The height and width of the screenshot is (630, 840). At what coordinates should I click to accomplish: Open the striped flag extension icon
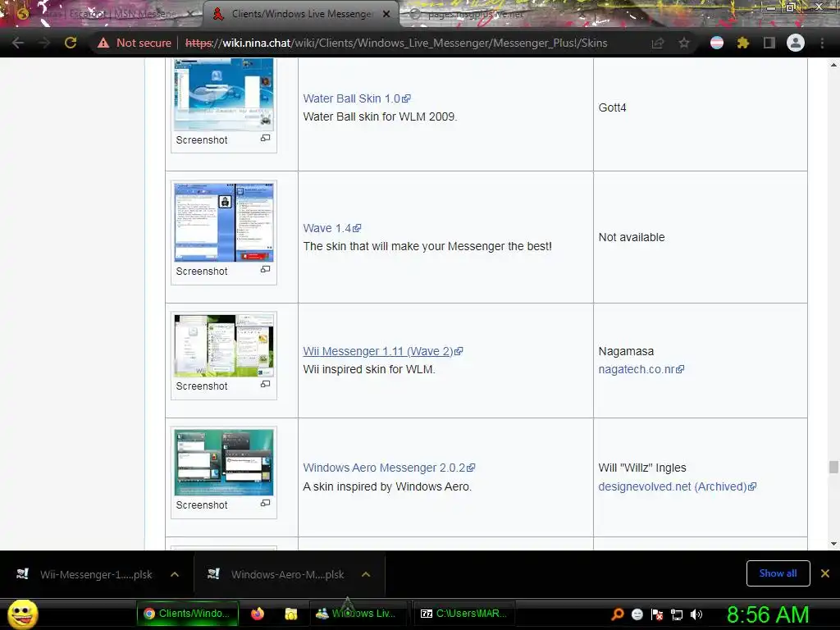717,43
